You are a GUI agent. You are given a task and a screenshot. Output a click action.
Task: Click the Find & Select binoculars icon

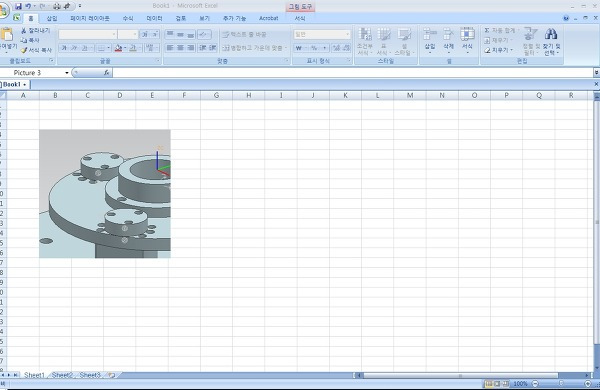[x=551, y=34]
